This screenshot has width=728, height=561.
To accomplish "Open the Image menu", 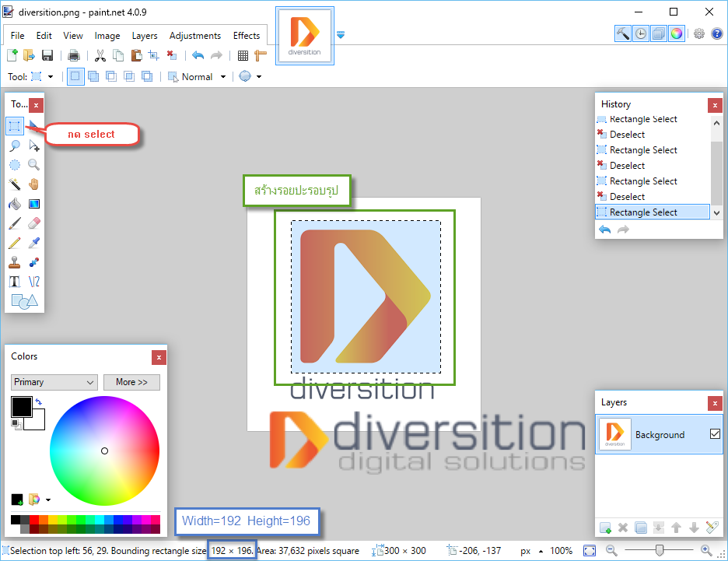I will point(107,36).
